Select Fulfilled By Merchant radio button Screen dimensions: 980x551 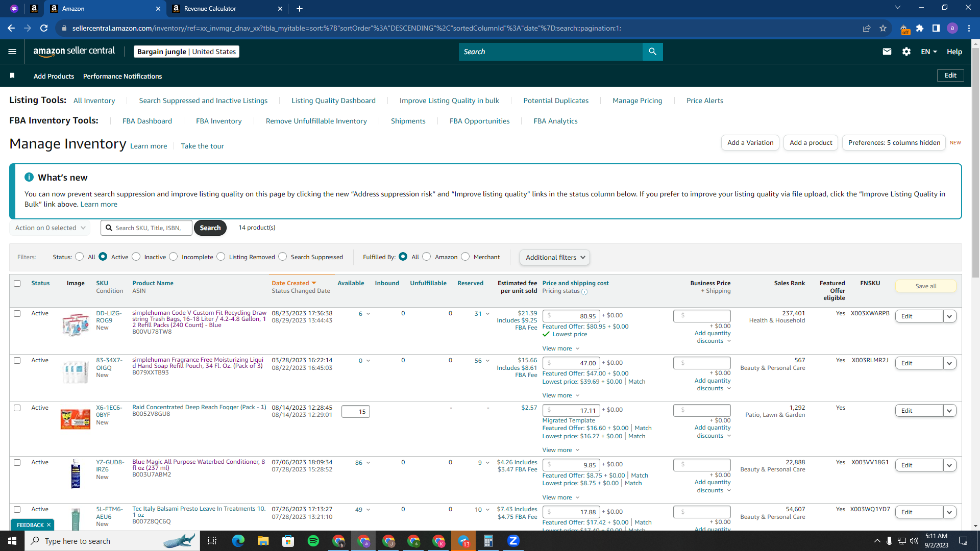coord(465,257)
